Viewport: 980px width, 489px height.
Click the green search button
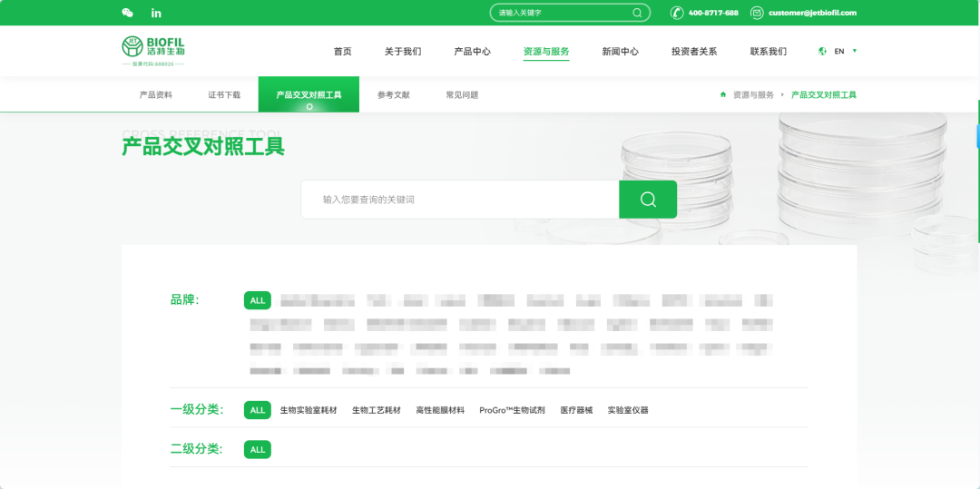(x=648, y=200)
